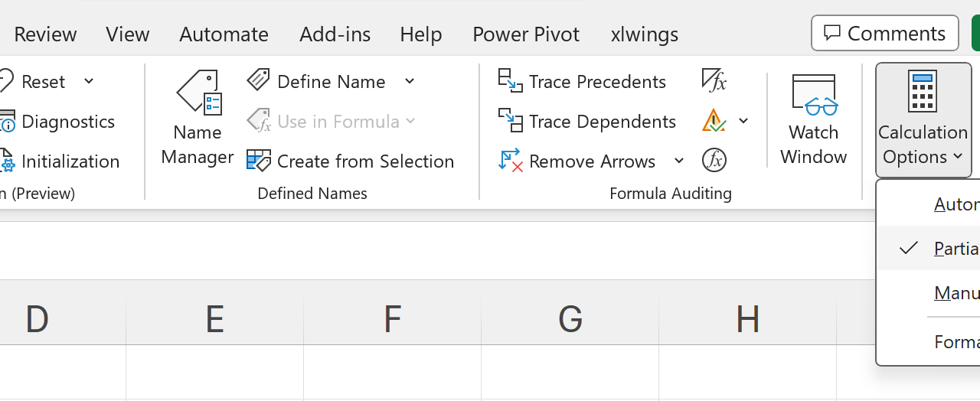Click the Comments button

(x=884, y=34)
